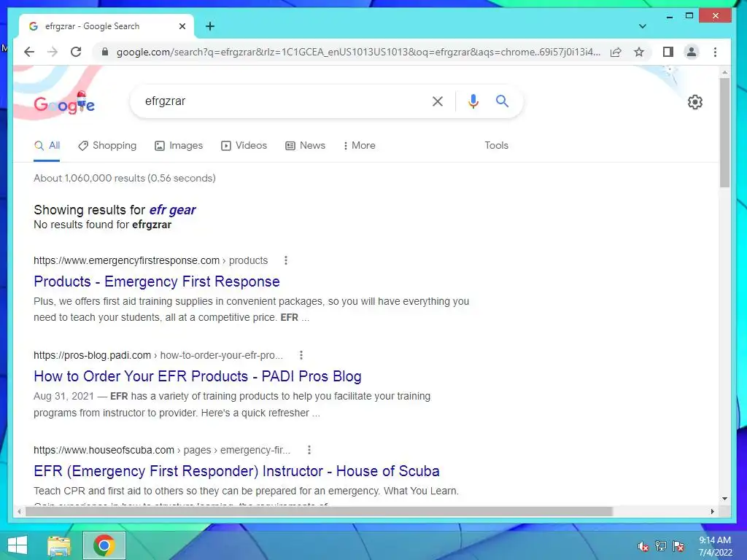Click the emergencyfirstresponse.com URL text
747x560 pixels.
tap(150, 260)
